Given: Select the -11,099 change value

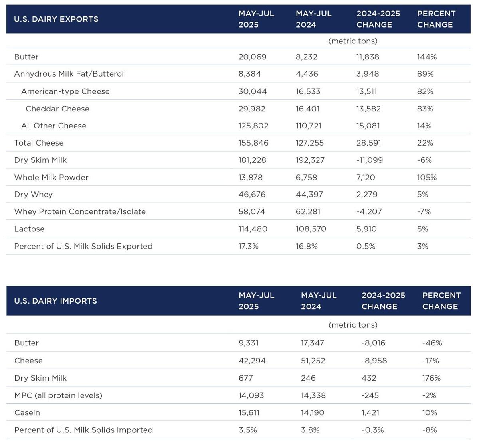Looking at the screenshot, I should click(x=369, y=160).
